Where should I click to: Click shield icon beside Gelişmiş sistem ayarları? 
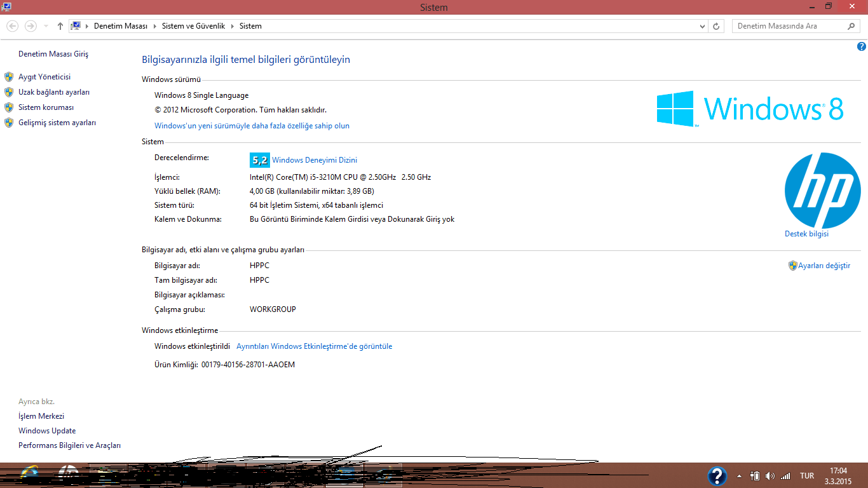coord(9,123)
